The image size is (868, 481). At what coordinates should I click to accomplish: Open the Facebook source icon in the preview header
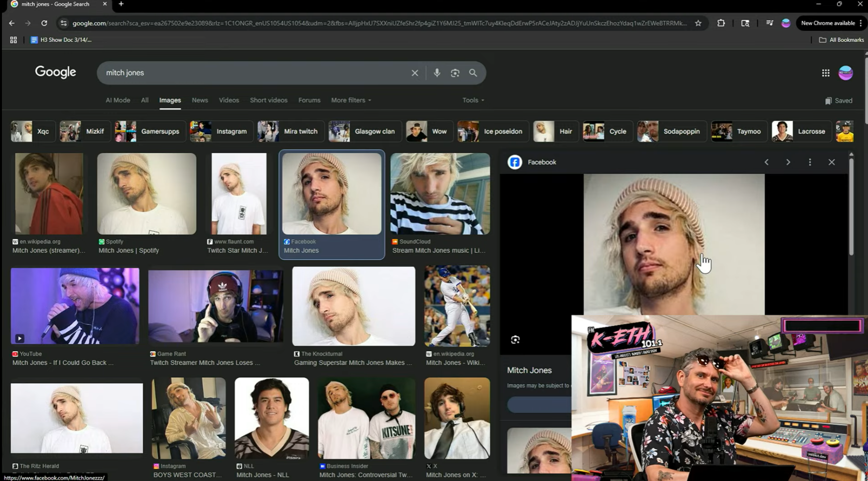pyautogui.click(x=515, y=162)
